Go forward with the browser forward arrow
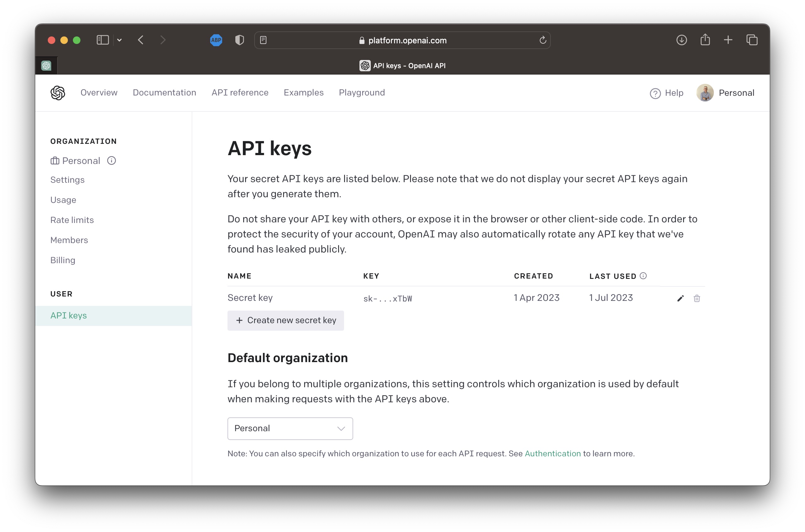 [163, 40]
